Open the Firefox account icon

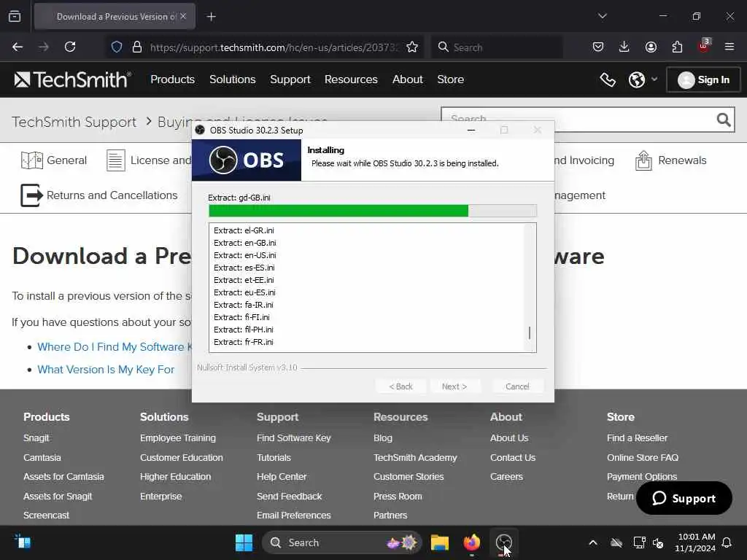coord(651,47)
